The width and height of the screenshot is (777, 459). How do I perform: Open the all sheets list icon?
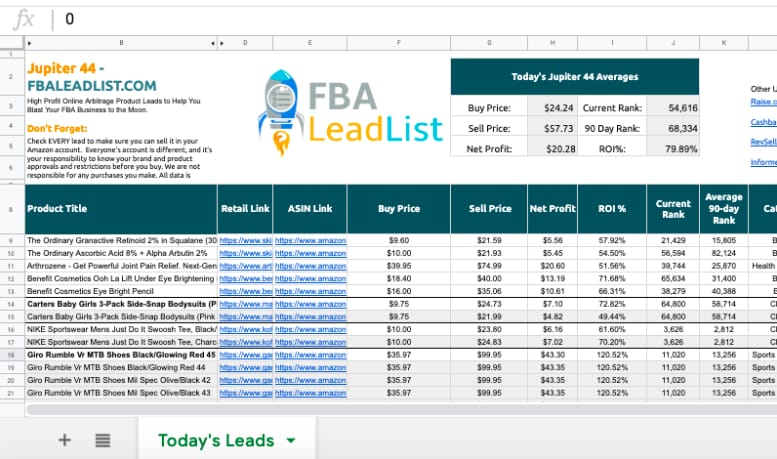coord(102,440)
